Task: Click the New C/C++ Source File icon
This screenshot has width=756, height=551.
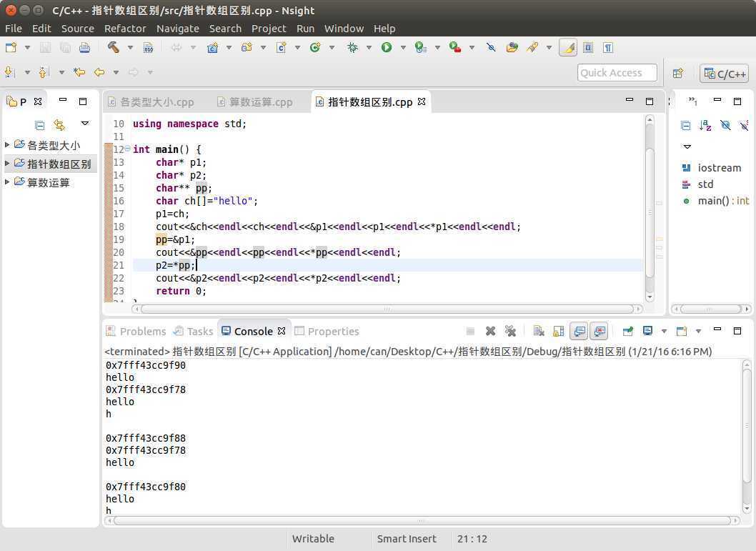Action: [281, 47]
